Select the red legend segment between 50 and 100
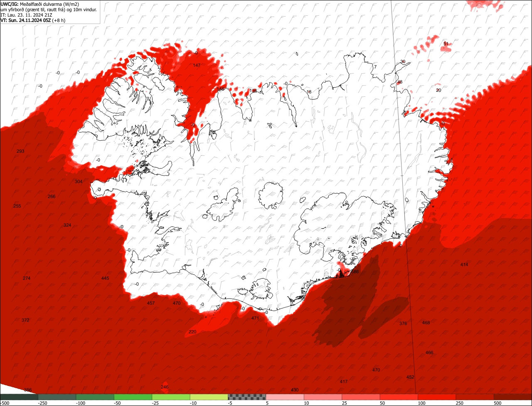This screenshot has height=406, width=532. tap(399, 397)
